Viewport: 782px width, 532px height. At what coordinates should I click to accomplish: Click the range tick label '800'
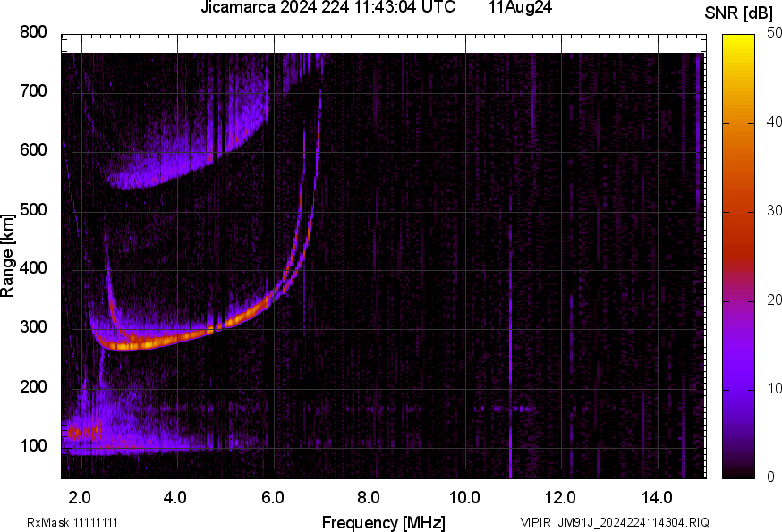(x=33, y=32)
